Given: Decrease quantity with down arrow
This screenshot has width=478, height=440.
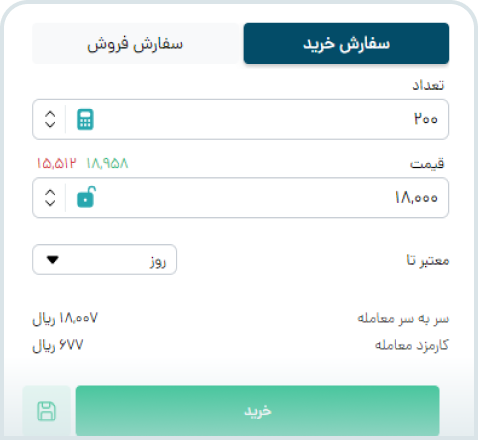Looking at the screenshot, I should click(50, 124).
